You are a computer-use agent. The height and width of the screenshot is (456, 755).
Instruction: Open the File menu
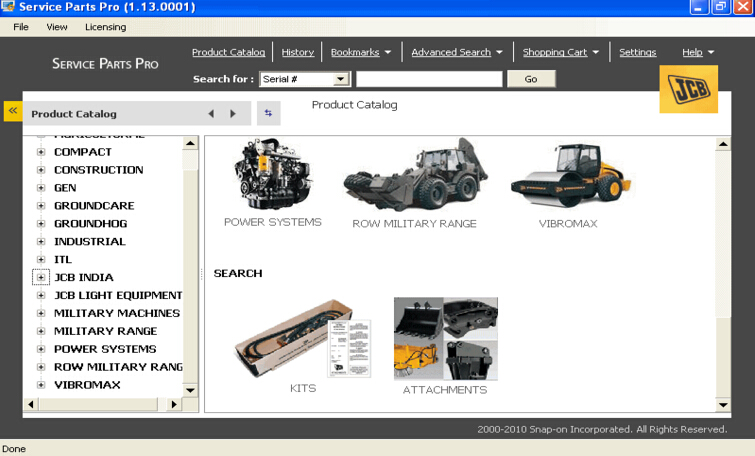tap(21, 27)
